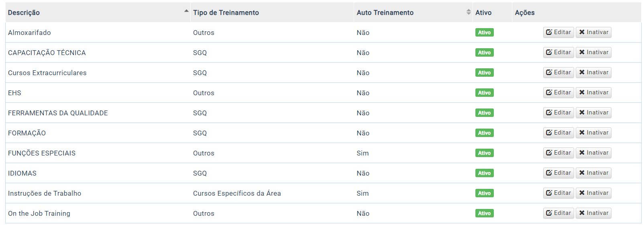Inactivate Instruções de Trabalho entry
This screenshot has width=644, height=225.
pos(593,193)
